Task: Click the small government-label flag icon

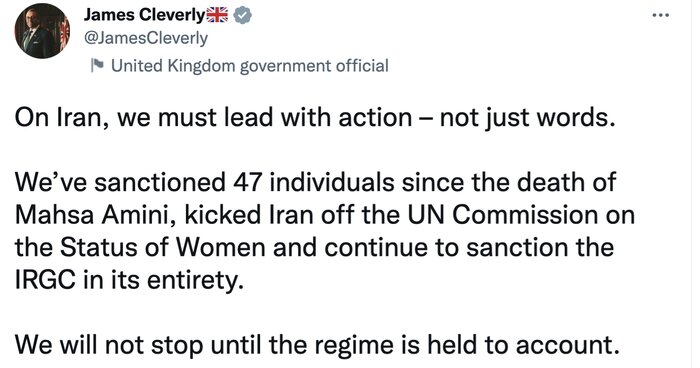Action: 97,65
